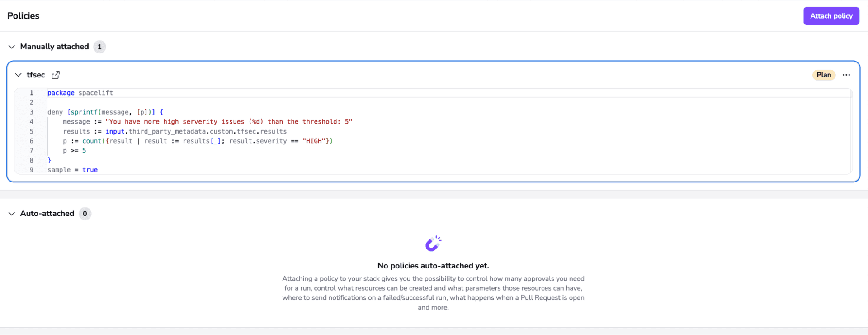Select the deny rule on line 3
868x335 pixels.
click(x=55, y=112)
